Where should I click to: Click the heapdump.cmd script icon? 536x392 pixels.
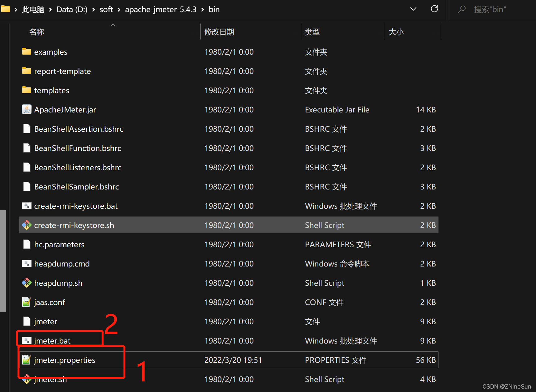(x=27, y=263)
